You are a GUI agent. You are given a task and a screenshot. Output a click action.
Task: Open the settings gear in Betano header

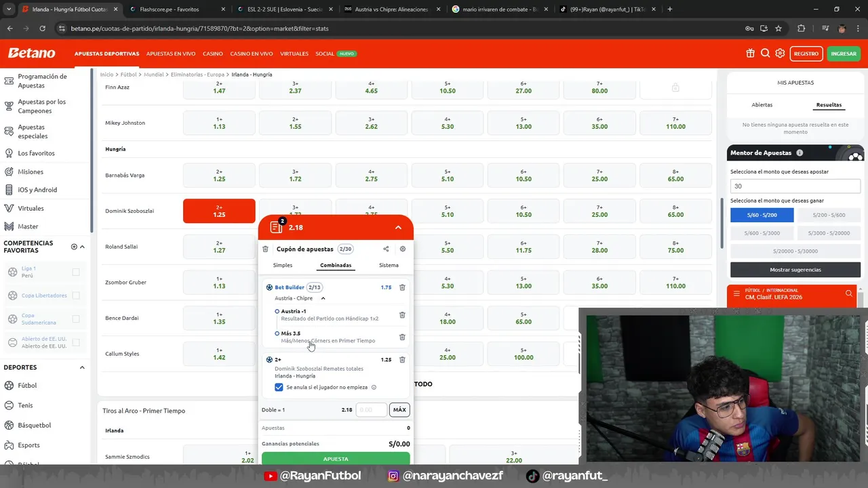[780, 54]
